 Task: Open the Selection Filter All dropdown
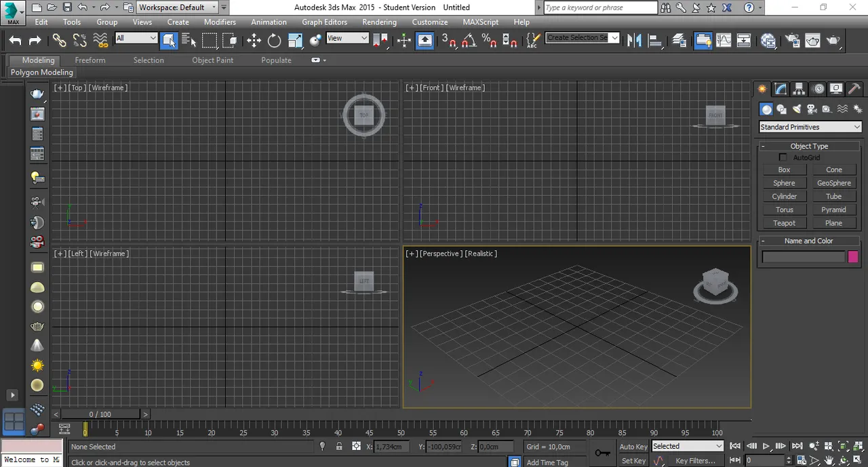pos(136,38)
